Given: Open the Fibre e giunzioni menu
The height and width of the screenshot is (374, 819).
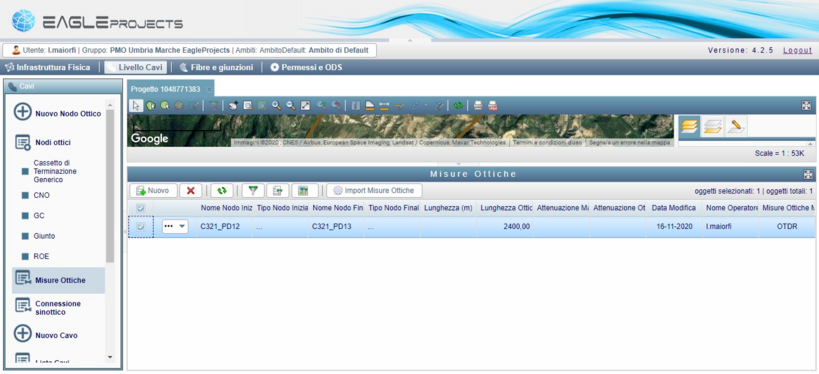Looking at the screenshot, I should [x=216, y=67].
